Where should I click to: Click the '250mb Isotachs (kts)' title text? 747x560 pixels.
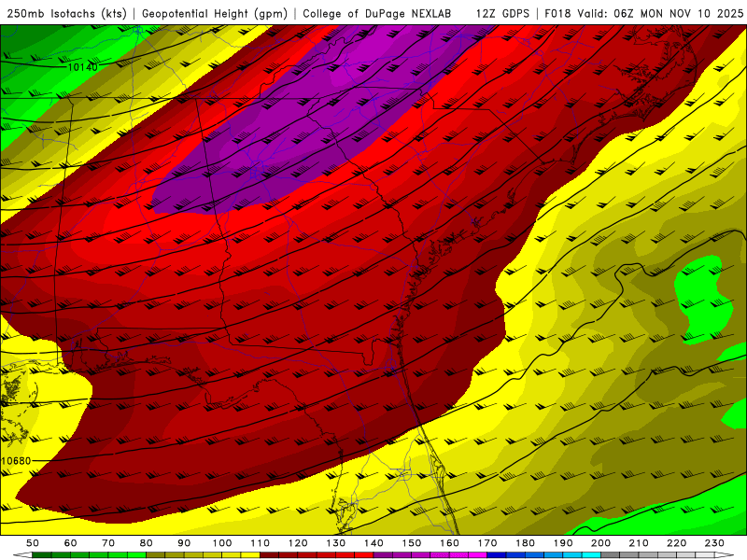click(66, 14)
